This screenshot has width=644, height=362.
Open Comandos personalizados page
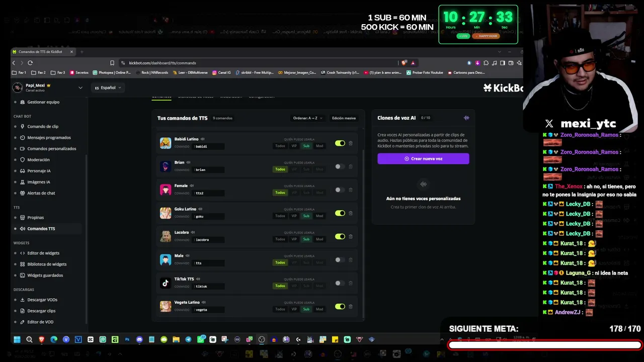(x=51, y=148)
